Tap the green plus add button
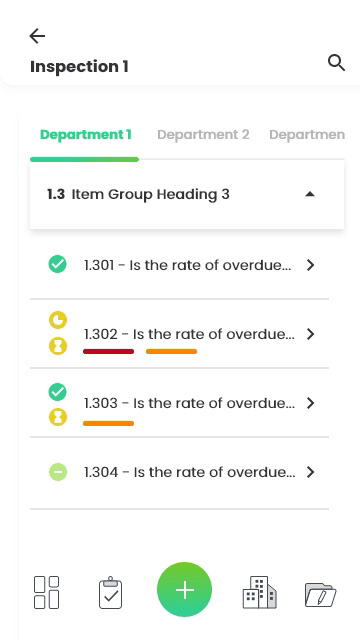The height and width of the screenshot is (640, 360). click(184, 589)
